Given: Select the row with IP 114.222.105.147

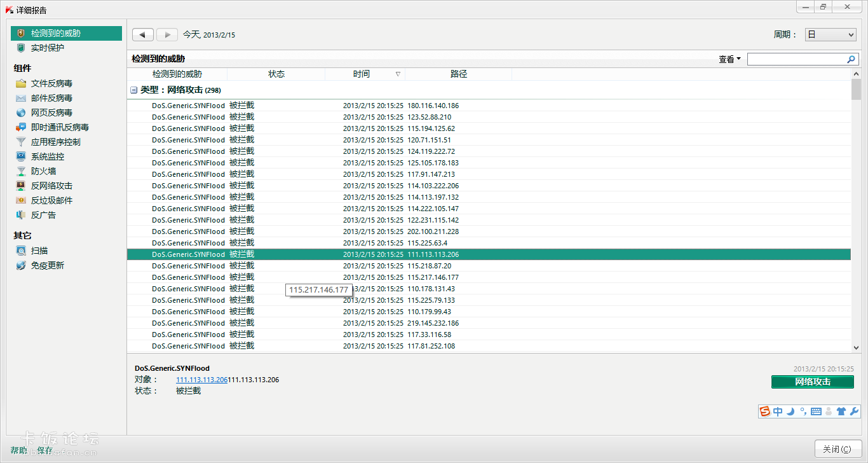Looking at the screenshot, I should pos(489,209).
